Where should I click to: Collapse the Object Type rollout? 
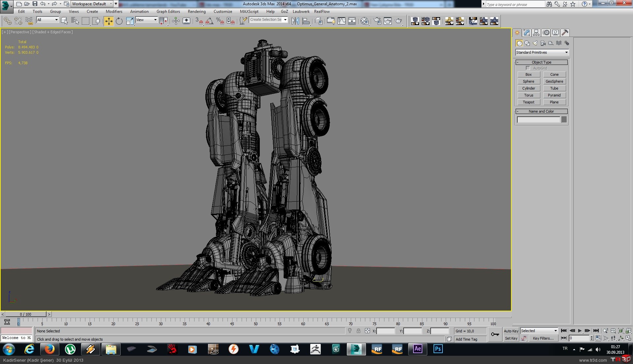point(541,62)
